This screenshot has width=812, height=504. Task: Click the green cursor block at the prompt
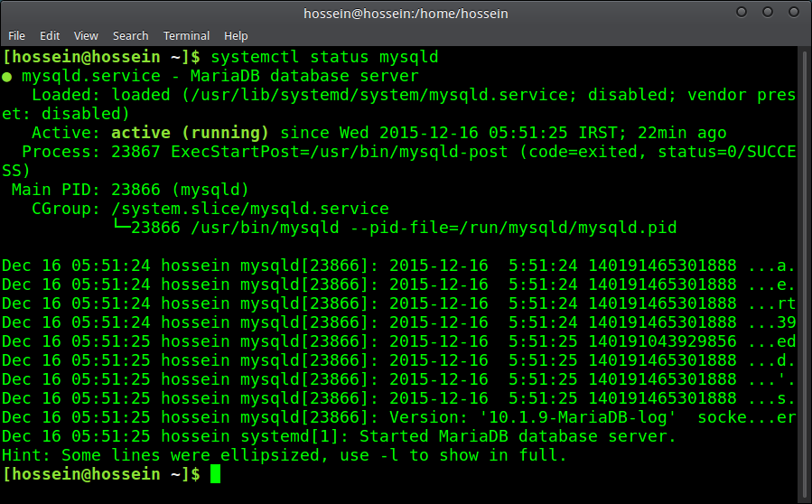[x=216, y=474]
